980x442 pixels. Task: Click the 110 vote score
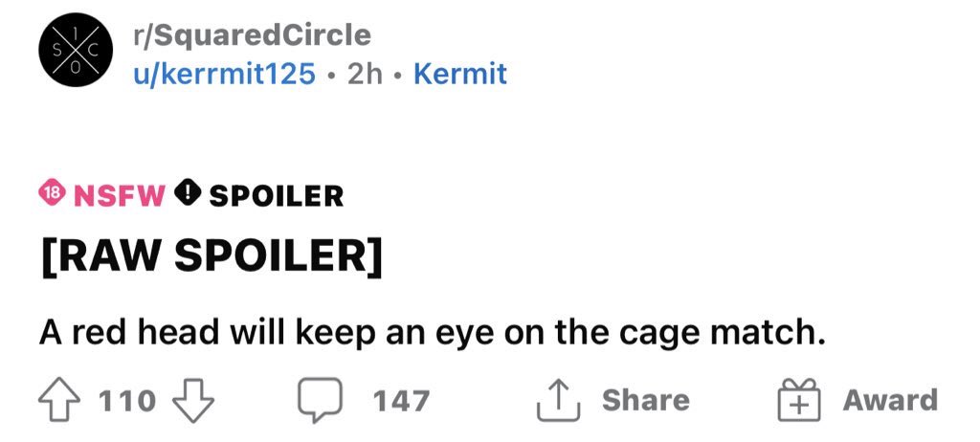(127, 400)
